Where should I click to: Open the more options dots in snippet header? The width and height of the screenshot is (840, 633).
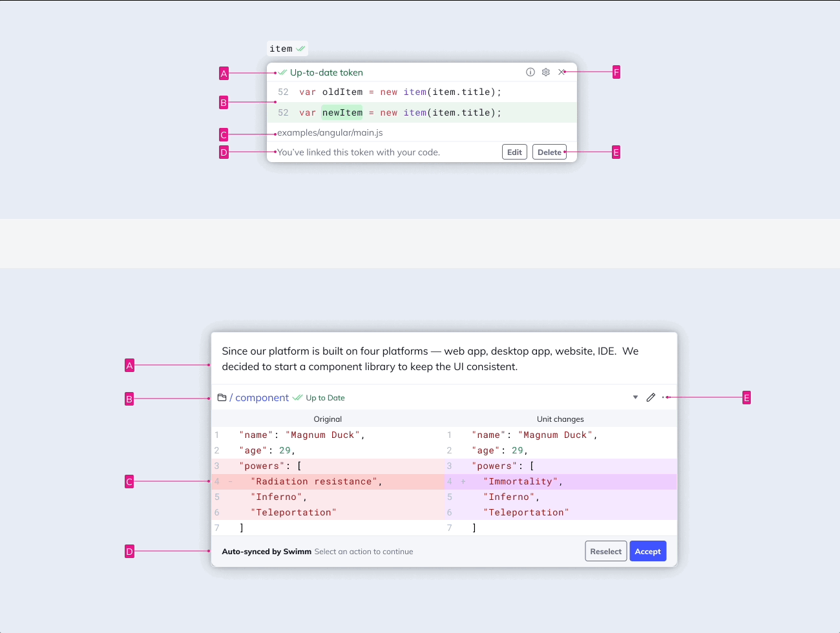click(666, 397)
